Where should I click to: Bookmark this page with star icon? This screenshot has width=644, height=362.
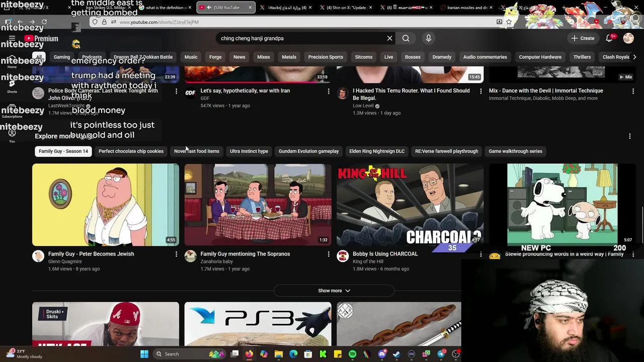point(509,22)
